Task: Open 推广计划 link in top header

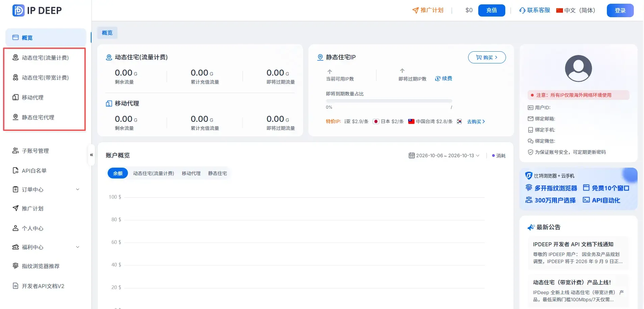Action: (x=428, y=10)
